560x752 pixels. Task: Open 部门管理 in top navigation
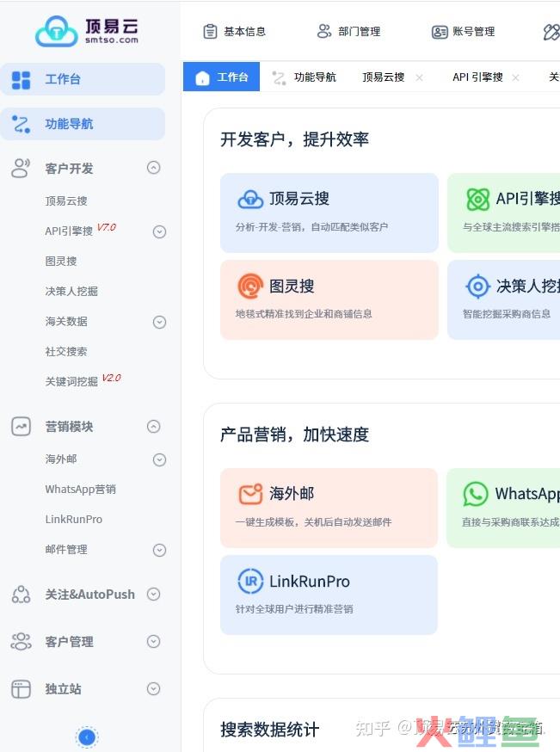click(x=348, y=32)
